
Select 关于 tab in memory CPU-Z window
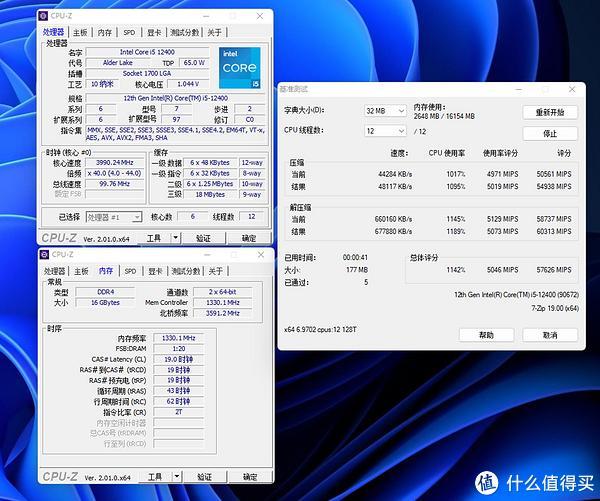tap(215, 271)
